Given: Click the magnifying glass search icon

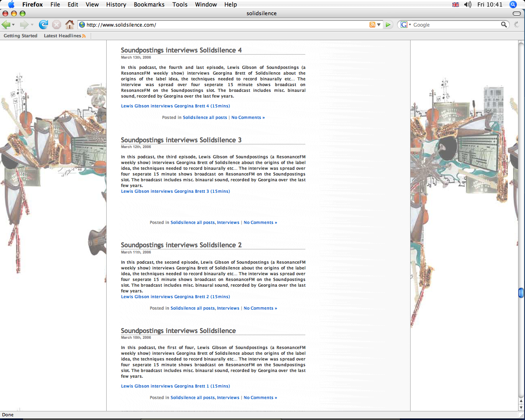Looking at the screenshot, I should (x=504, y=25).
